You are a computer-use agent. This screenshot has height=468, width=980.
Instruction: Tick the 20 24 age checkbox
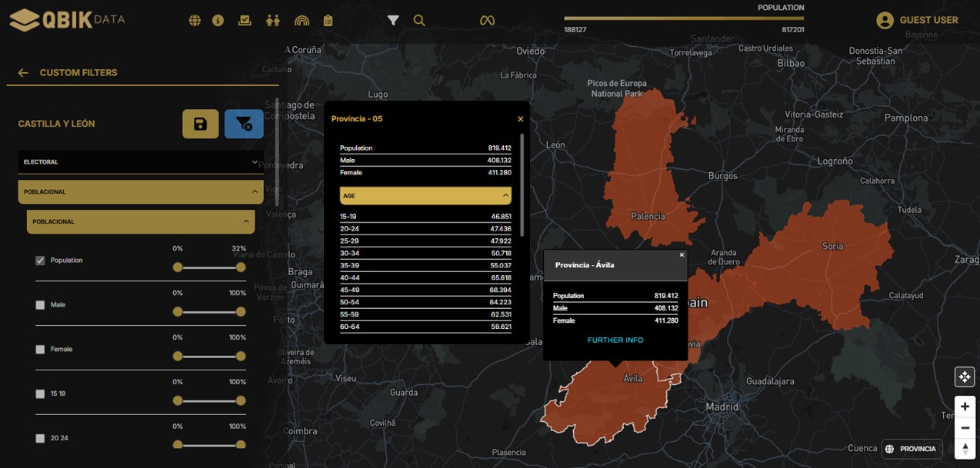[x=40, y=439]
